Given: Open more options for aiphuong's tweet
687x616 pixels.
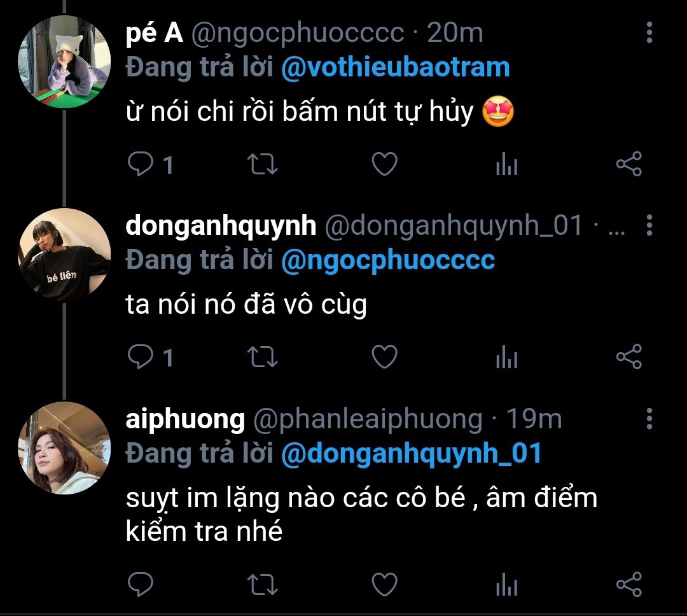Looking at the screenshot, I should [x=649, y=419].
